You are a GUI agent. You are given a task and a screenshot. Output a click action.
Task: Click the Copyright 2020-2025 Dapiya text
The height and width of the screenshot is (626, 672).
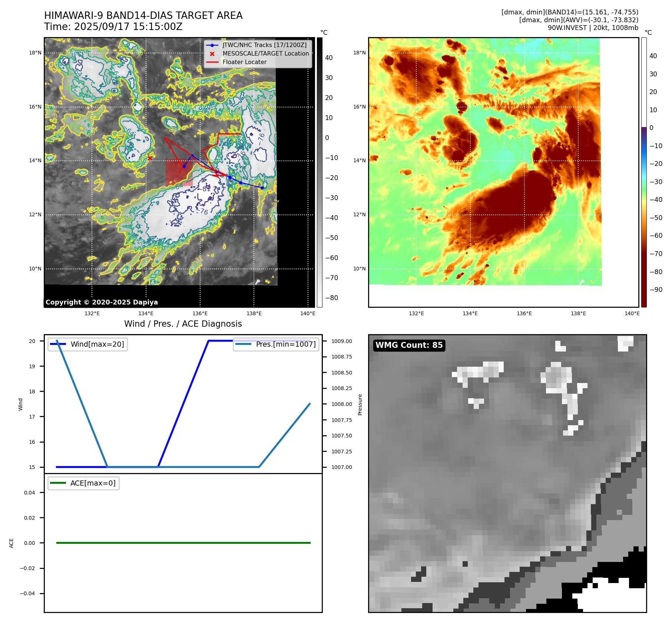(102, 302)
